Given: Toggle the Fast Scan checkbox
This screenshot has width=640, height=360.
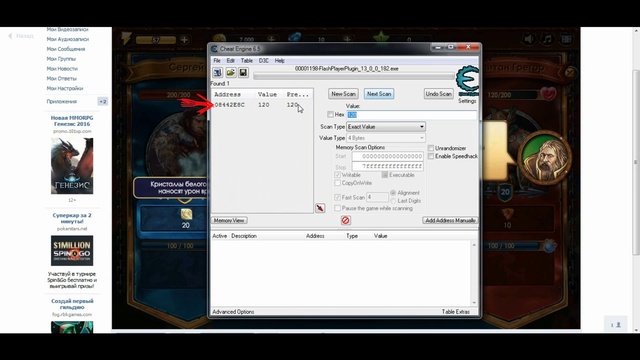Looking at the screenshot, I should tap(338, 197).
